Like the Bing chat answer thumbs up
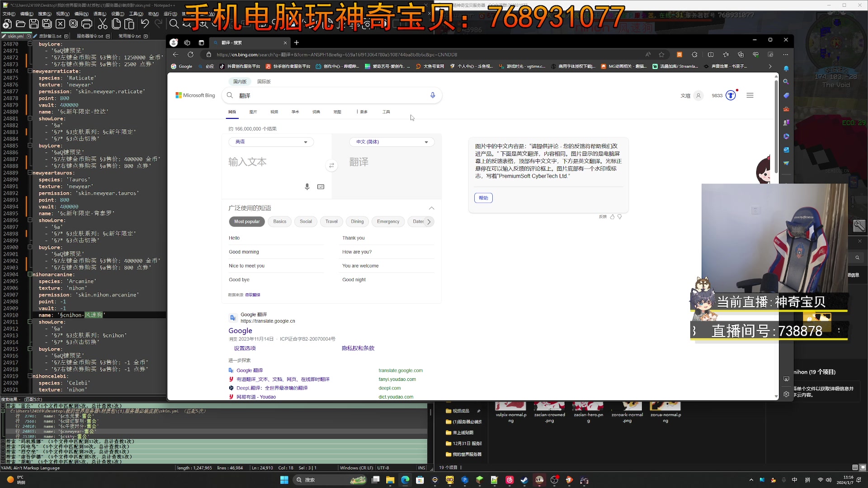The image size is (868, 488). pyautogui.click(x=612, y=217)
